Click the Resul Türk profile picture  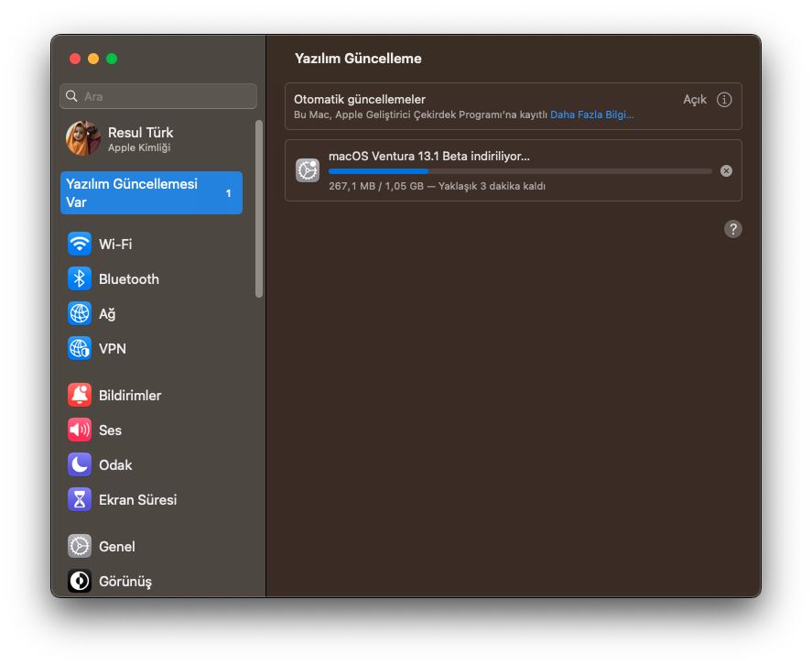click(x=83, y=138)
